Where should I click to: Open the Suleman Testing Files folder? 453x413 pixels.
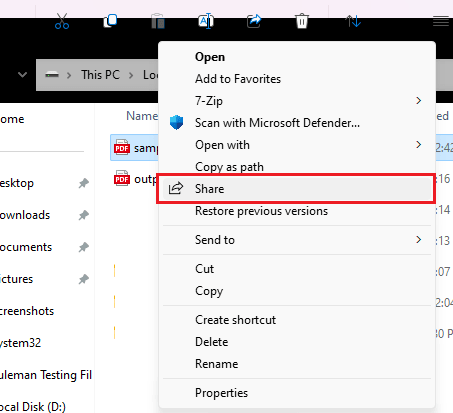[46, 375]
